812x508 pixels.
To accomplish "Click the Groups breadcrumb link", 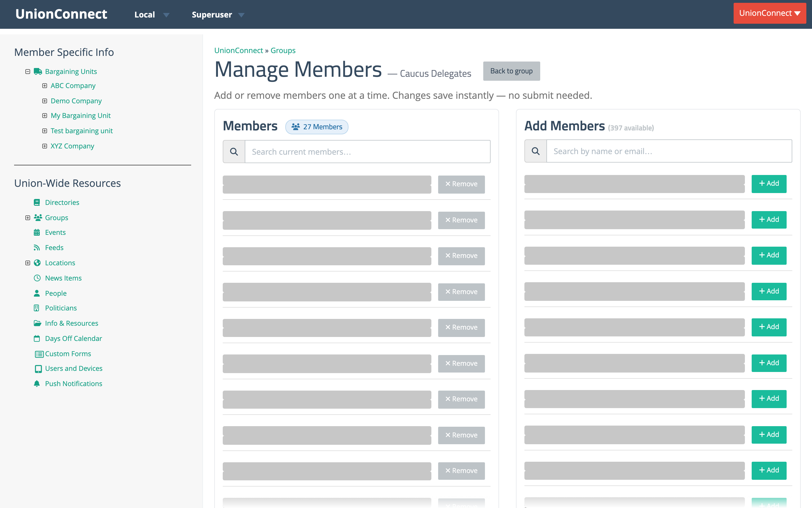I will (283, 51).
